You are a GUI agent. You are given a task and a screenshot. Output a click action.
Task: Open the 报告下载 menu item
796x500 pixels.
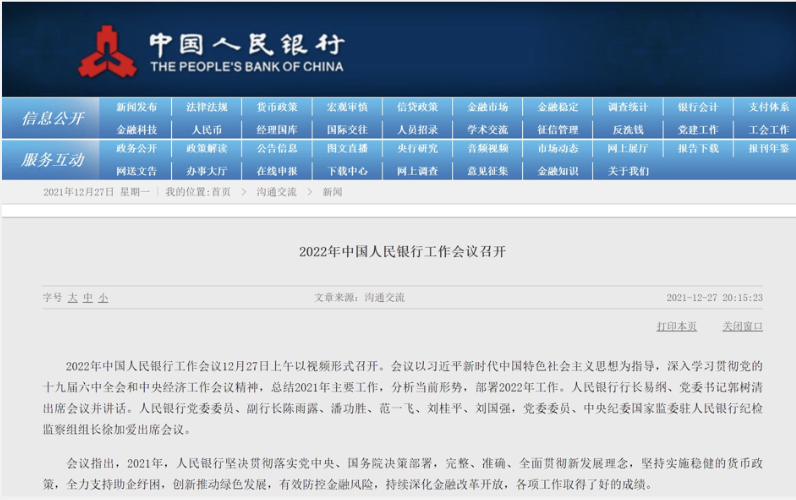(698, 148)
